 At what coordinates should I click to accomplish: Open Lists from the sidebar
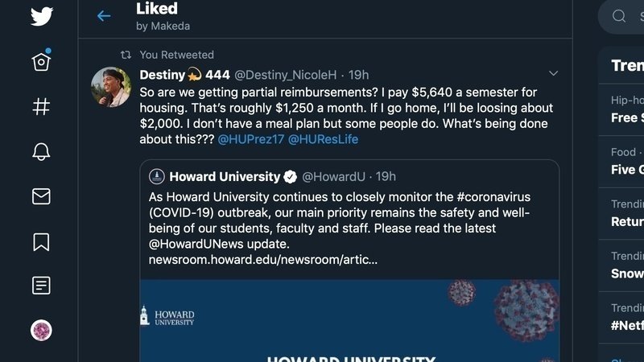42,286
